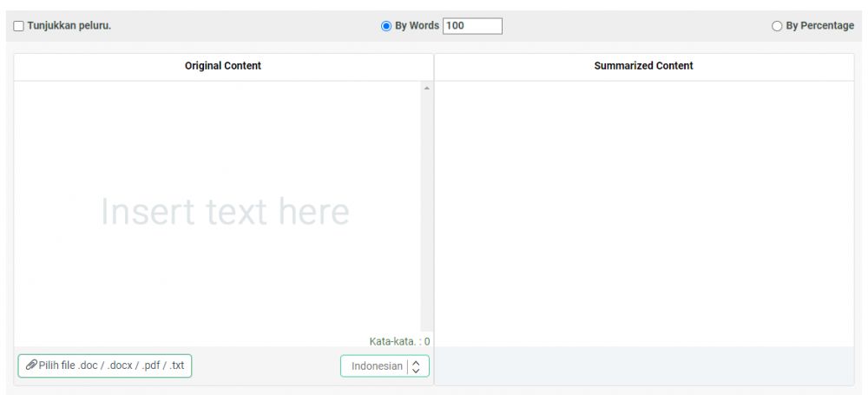This screenshot has height=395, width=868.
Task: Click the up-down chevron icon beside Indonesian
Action: click(x=416, y=366)
